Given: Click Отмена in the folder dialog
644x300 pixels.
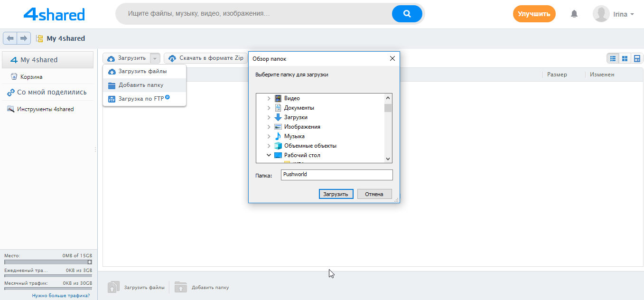Looking at the screenshot, I should 374,194.
